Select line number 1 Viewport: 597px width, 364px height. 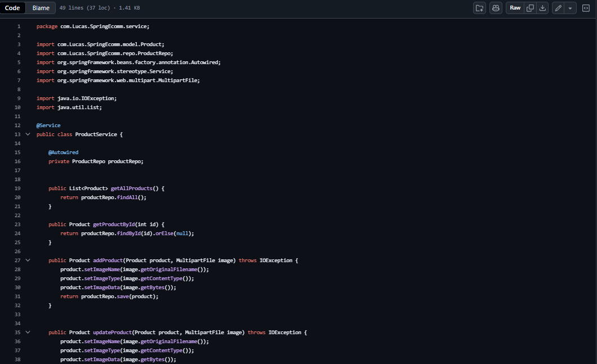click(x=19, y=26)
